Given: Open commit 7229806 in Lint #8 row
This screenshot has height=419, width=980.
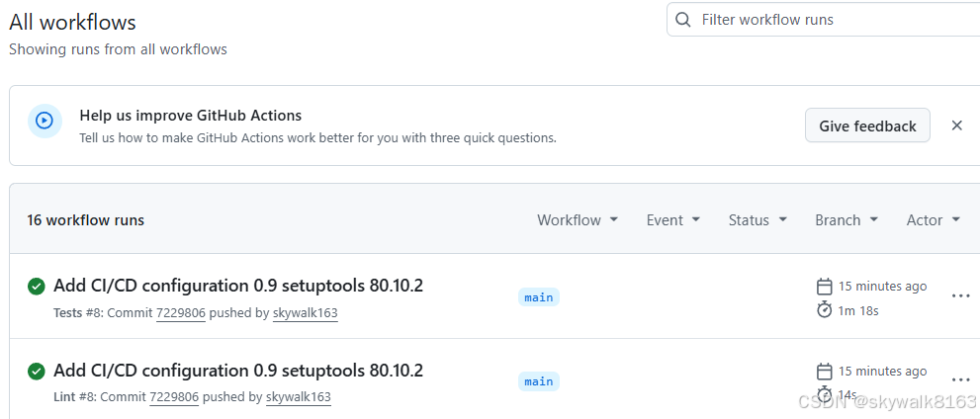Looking at the screenshot, I should 174,397.
